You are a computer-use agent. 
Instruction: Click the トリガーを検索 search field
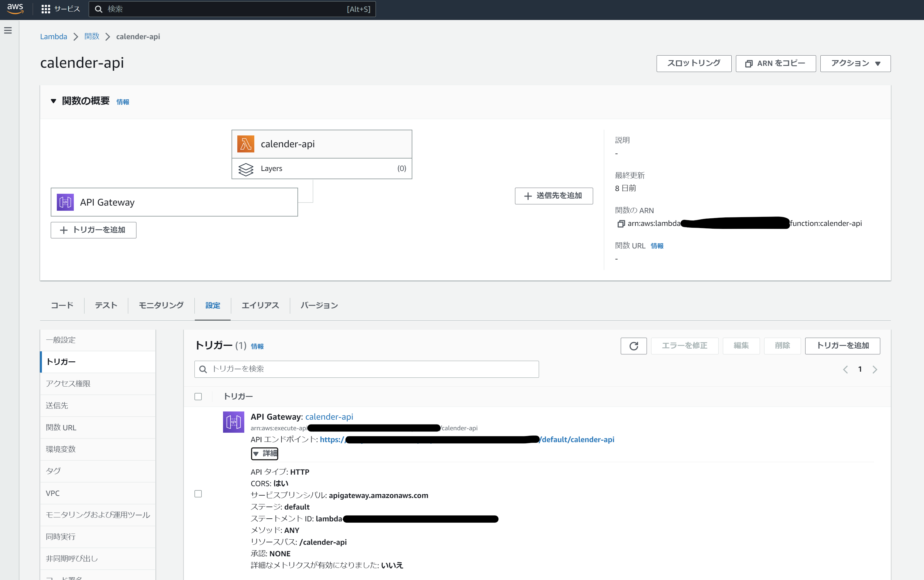366,369
